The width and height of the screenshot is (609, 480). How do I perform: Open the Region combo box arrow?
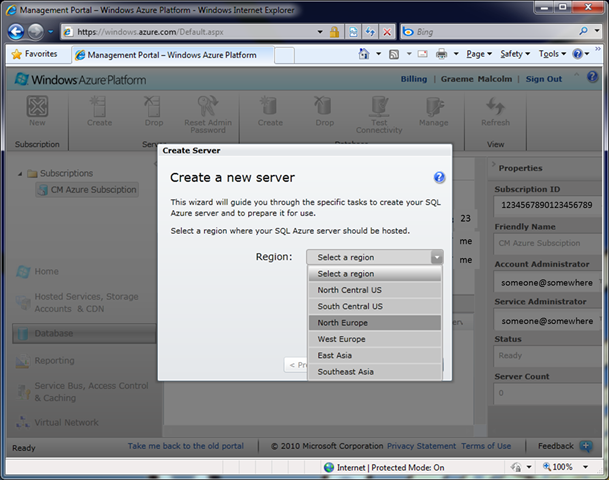[x=437, y=257]
